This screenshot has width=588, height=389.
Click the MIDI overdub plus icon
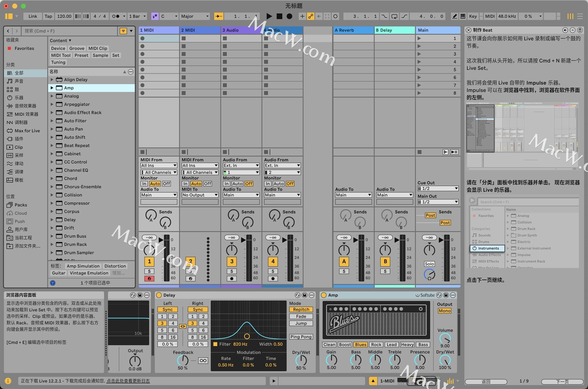(x=302, y=16)
